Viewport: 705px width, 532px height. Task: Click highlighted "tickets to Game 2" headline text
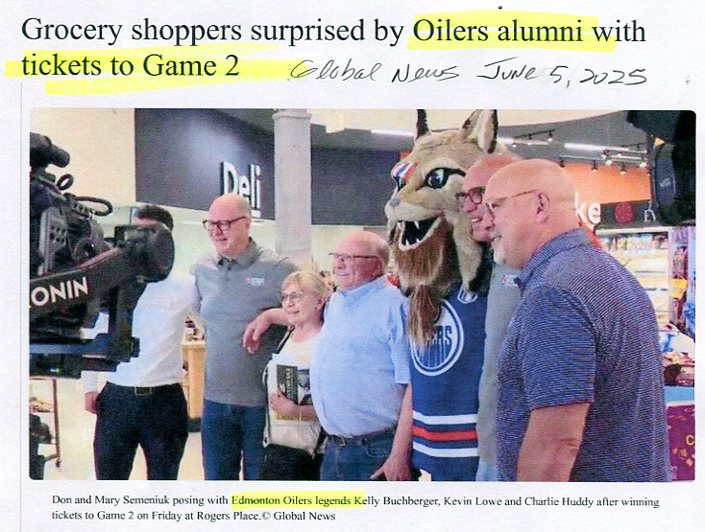click(x=130, y=66)
